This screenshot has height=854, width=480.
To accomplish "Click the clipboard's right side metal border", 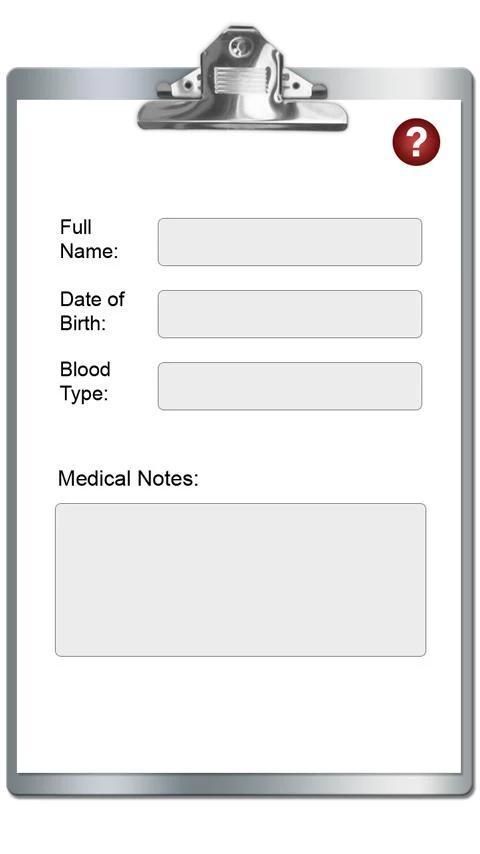I will (x=467, y=436).
